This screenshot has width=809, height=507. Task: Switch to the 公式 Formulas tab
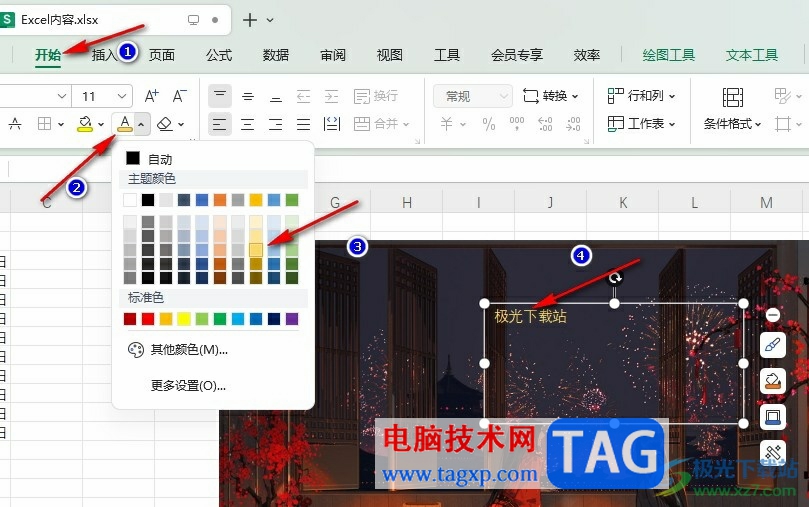pyautogui.click(x=219, y=55)
